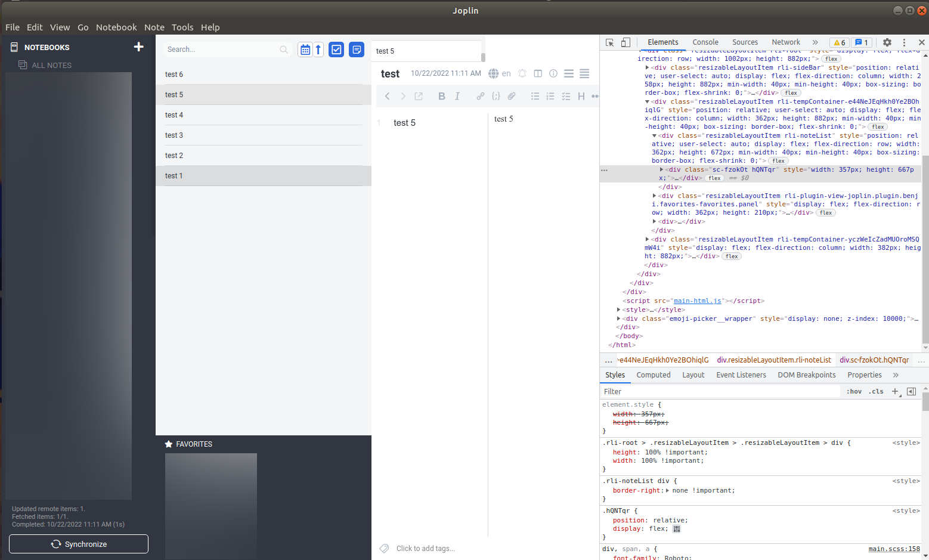The image size is (929, 560).
Task: Open main.scss:158 source link
Action: [894, 549]
